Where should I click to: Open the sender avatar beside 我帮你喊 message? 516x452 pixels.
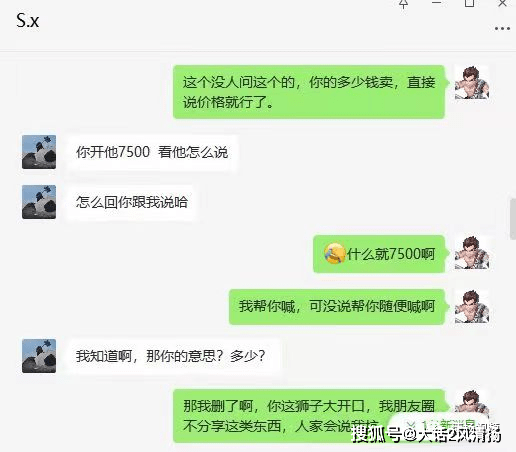(472, 306)
